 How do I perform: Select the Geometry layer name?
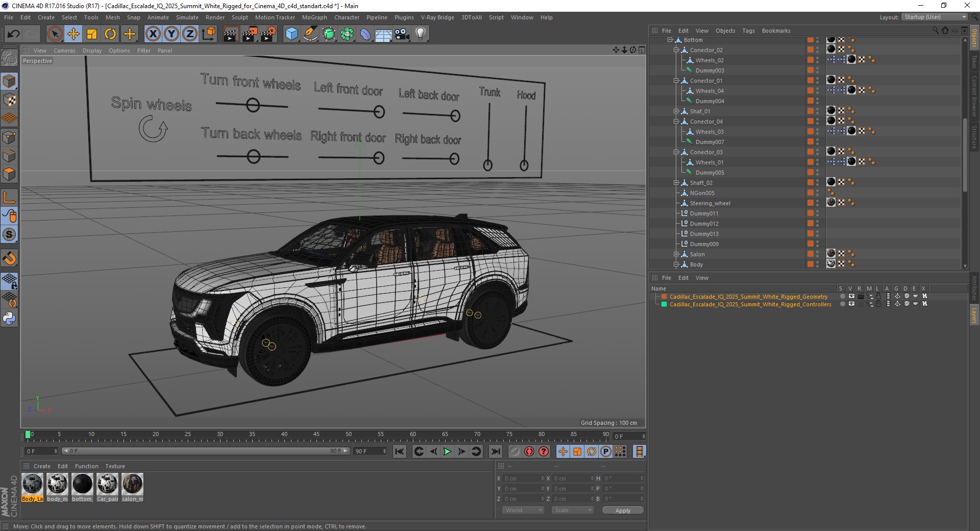[748, 297]
